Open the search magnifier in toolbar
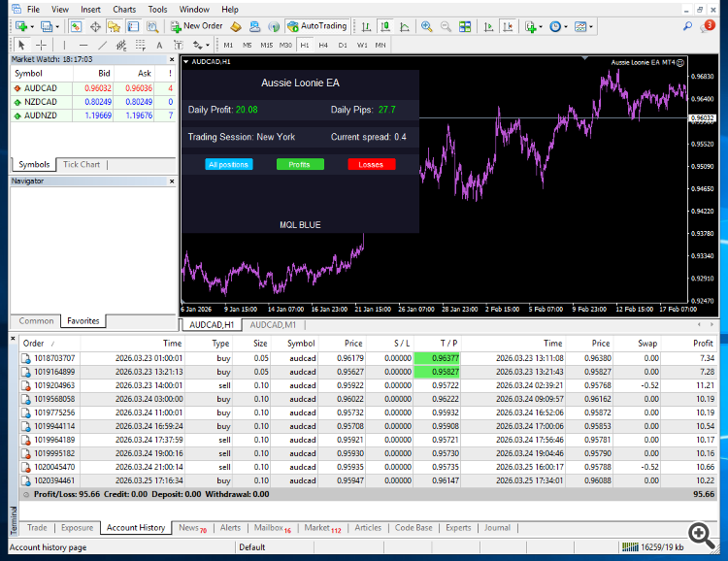Viewport: 728px width, 561px height. [687, 26]
